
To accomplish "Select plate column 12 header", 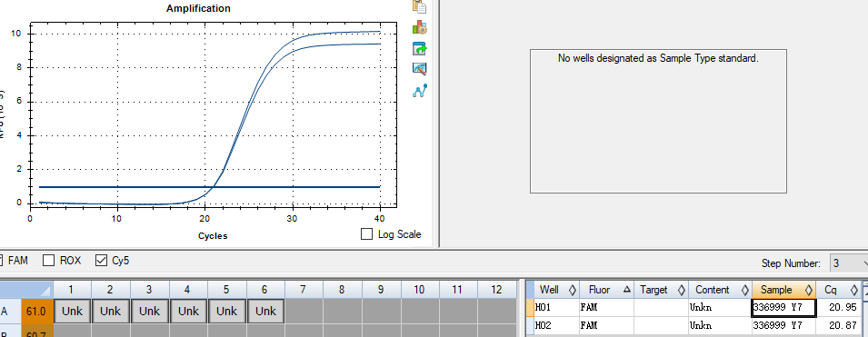I will click(x=496, y=290).
